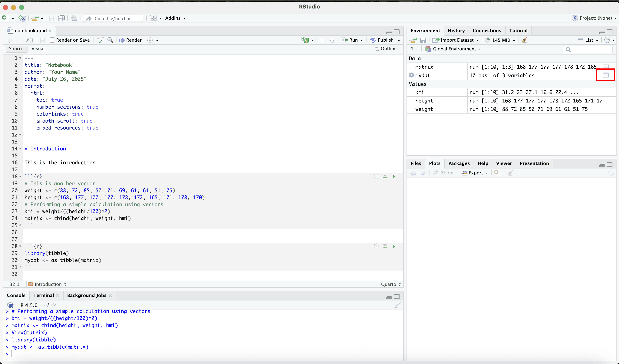Clear the console with the broom icon
Image resolution: width=619 pixels, height=364 pixels.
[x=397, y=305]
